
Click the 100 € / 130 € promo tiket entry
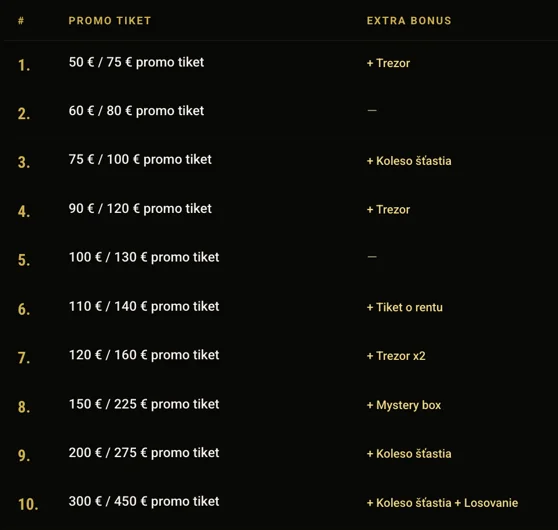(x=144, y=257)
